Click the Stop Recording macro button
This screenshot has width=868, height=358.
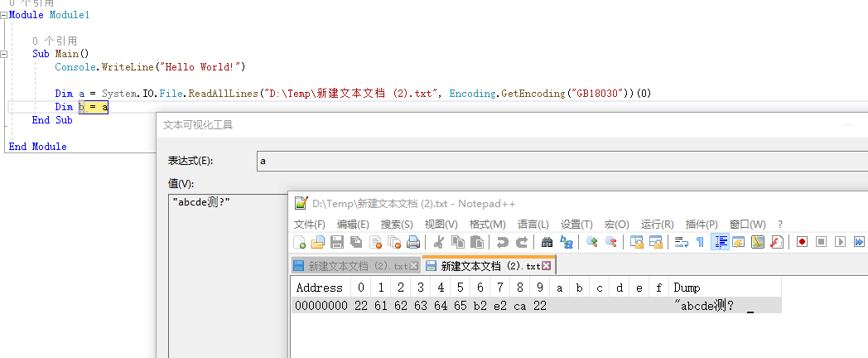tap(822, 242)
